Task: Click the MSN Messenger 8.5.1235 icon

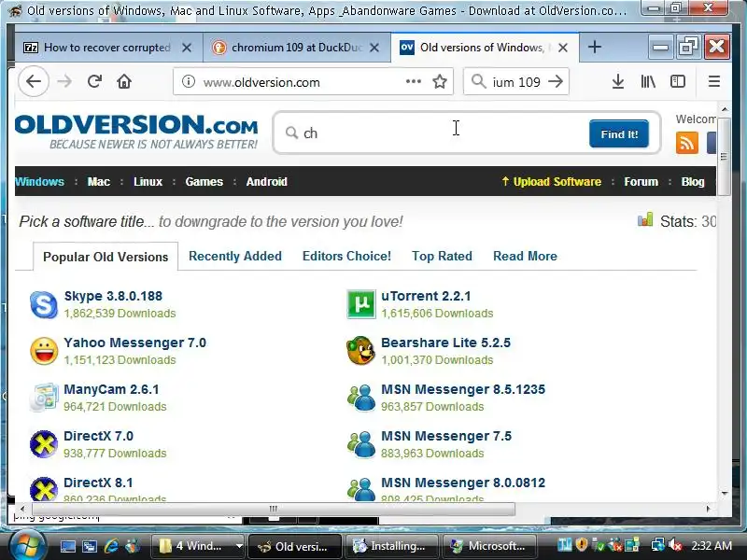Action: tap(361, 398)
